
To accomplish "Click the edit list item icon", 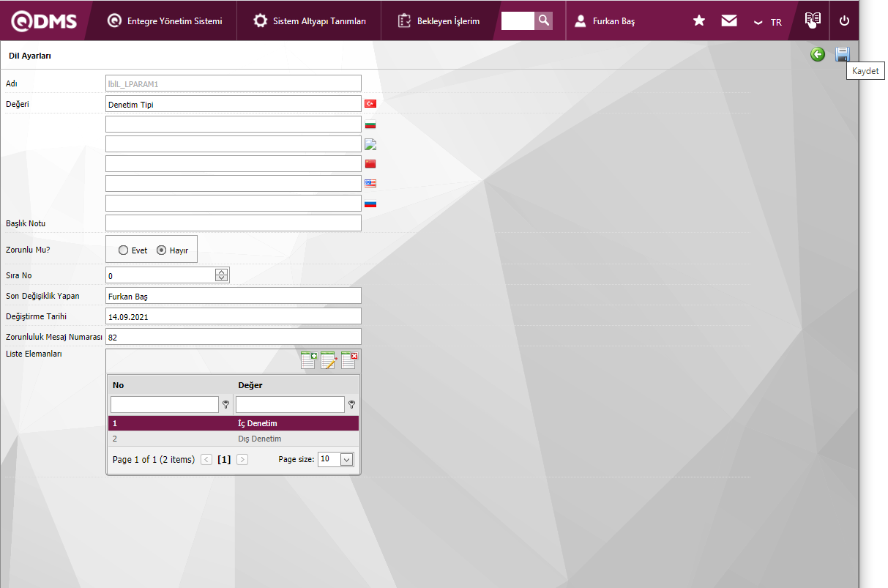I will [x=328, y=360].
